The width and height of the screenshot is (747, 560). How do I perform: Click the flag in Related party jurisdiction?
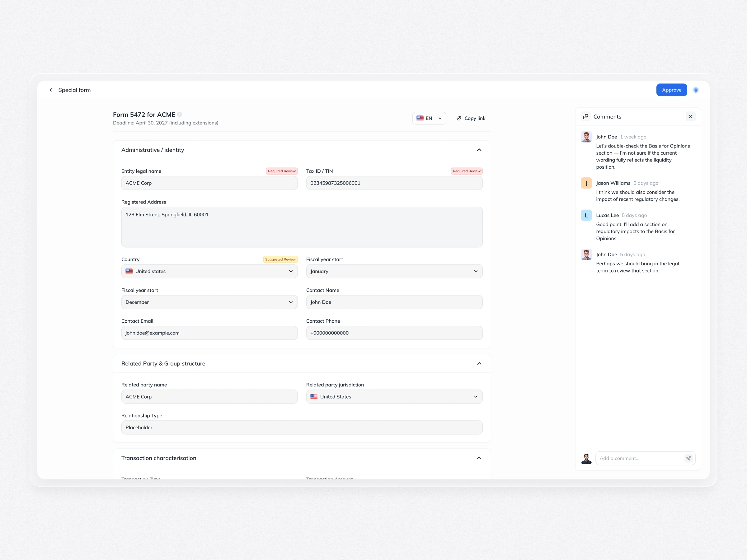(x=314, y=396)
